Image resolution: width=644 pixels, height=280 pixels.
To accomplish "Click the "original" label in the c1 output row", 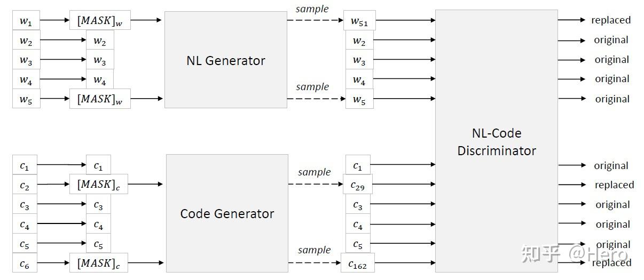I will point(611,165).
